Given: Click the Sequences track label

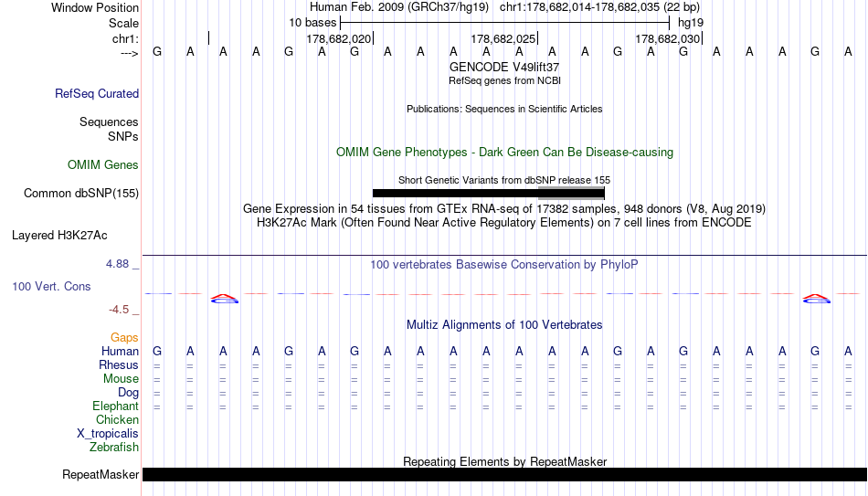Looking at the screenshot, I should click(109, 121).
